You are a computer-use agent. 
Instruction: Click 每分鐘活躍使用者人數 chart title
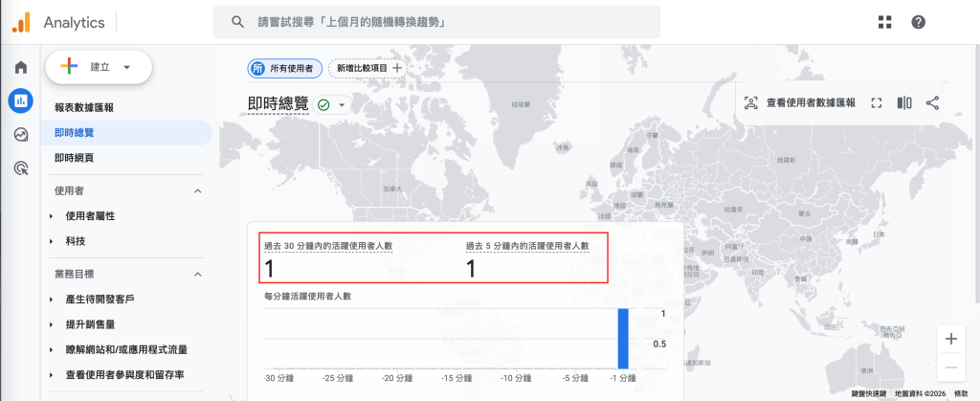coord(308,296)
